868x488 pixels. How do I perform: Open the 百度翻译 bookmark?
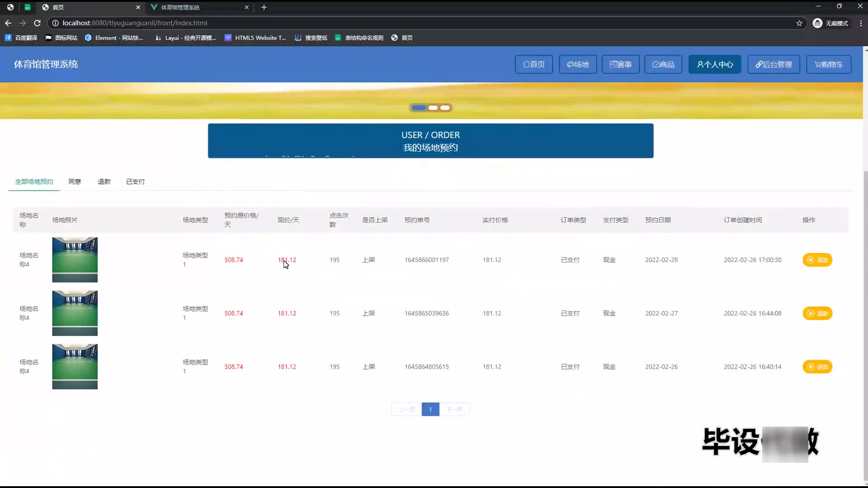[21, 38]
